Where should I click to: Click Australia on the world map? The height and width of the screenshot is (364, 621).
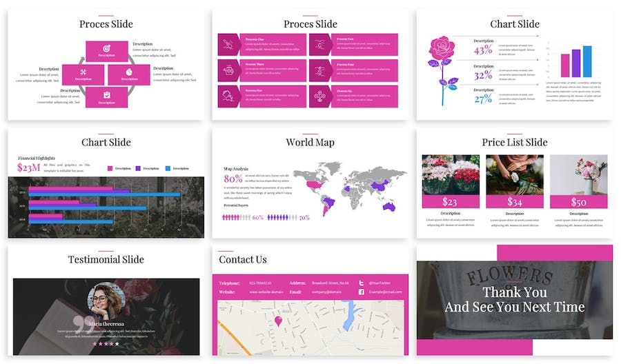[388, 207]
